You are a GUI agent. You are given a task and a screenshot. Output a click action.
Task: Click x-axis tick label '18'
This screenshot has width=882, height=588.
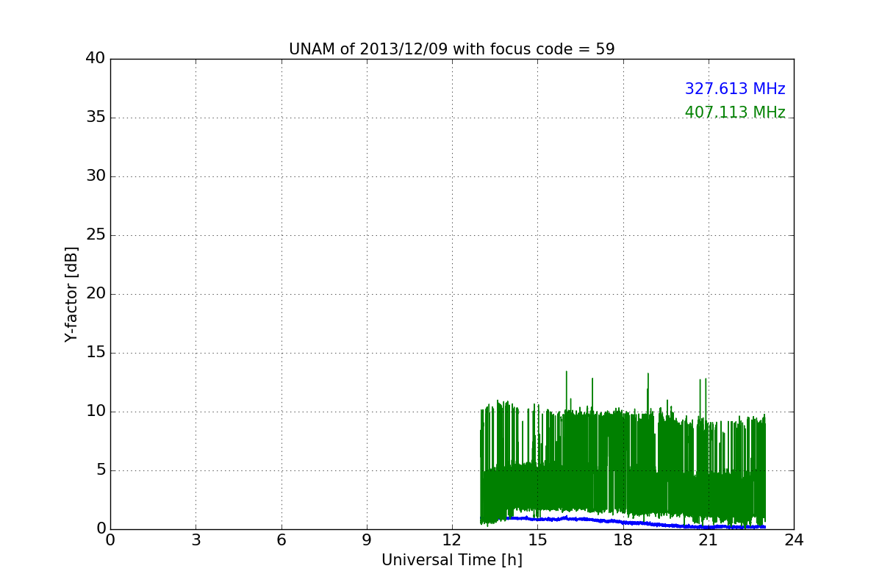tap(623, 540)
